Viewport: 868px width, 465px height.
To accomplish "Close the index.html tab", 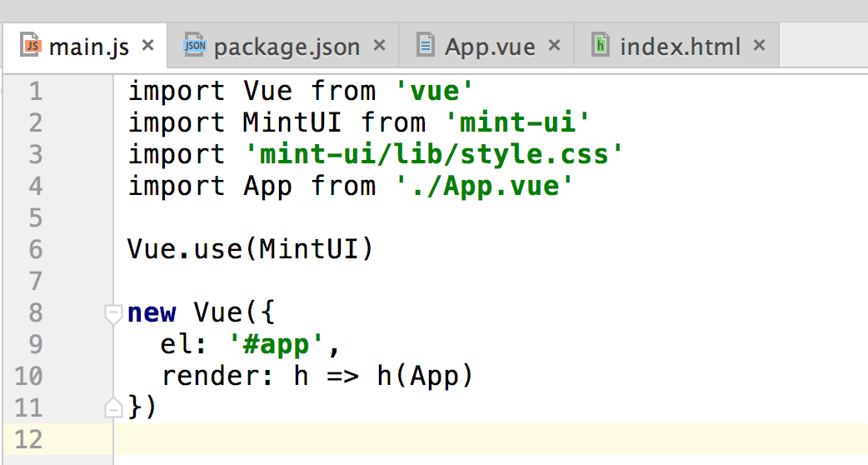I will (760, 45).
